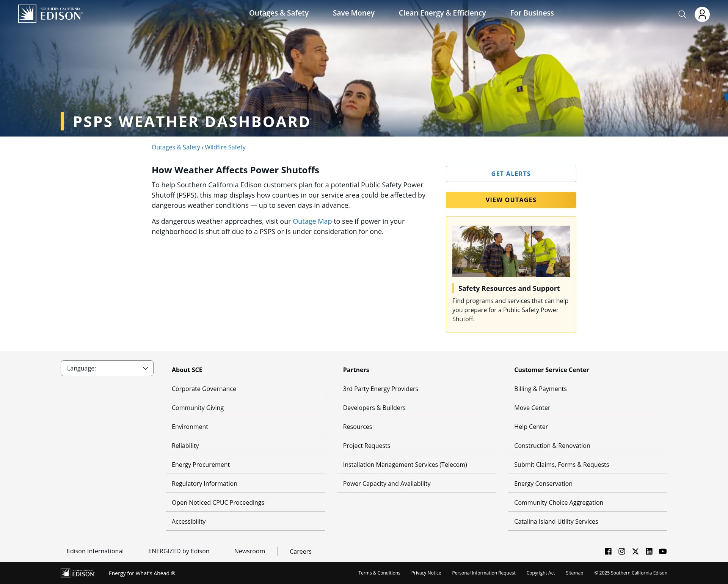The image size is (728, 584).
Task: Open the Move Center link
Action: point(532,408)
